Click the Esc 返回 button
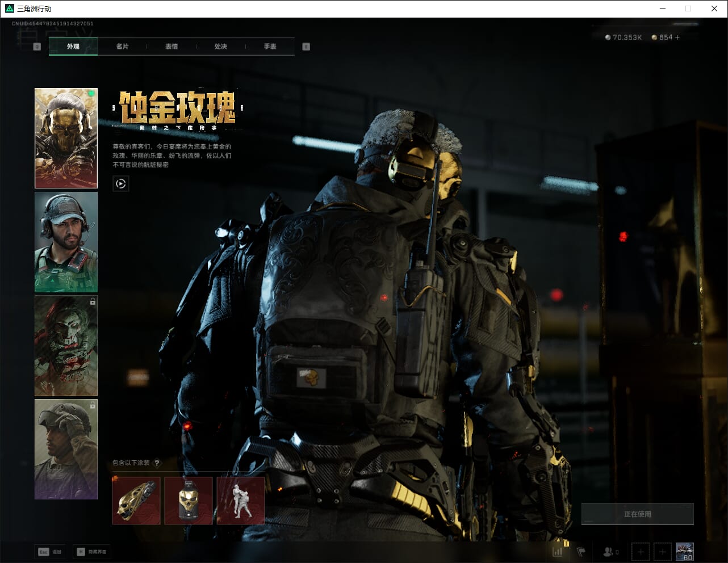The image size is (728, 563). (x=49, y=551)
